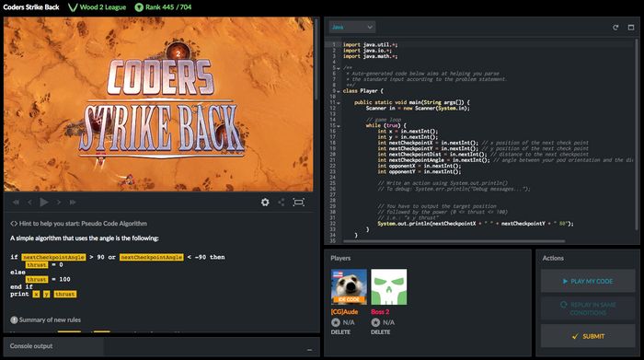This screenshot has width=644, height=360.
Task: Select the [CG]Aude player avatar
Action: click(349, 287)
